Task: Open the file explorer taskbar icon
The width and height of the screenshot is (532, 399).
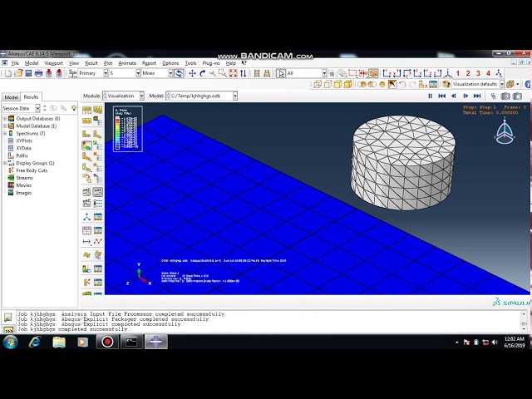Action: point(59,342)
